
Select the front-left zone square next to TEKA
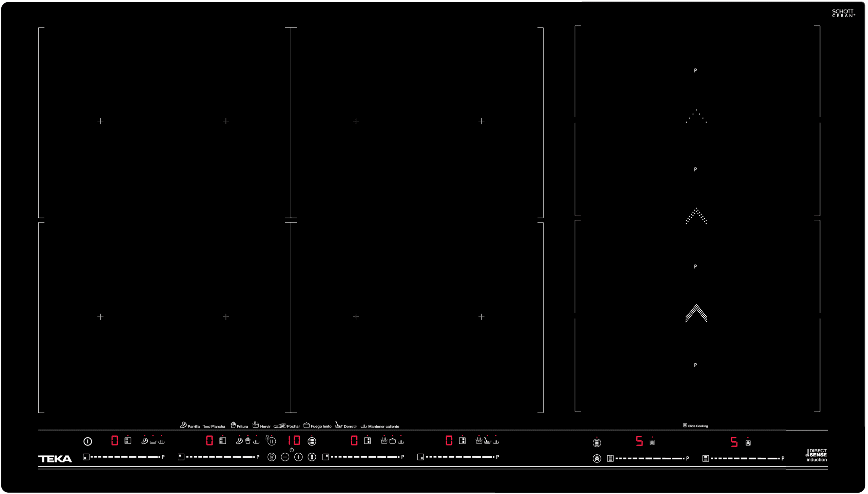pos(86,457)
